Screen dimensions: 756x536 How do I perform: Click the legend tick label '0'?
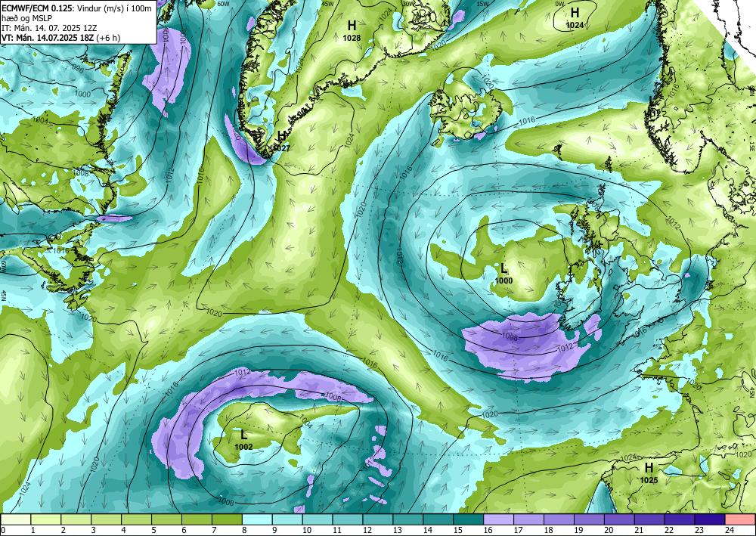click(3, 530)
